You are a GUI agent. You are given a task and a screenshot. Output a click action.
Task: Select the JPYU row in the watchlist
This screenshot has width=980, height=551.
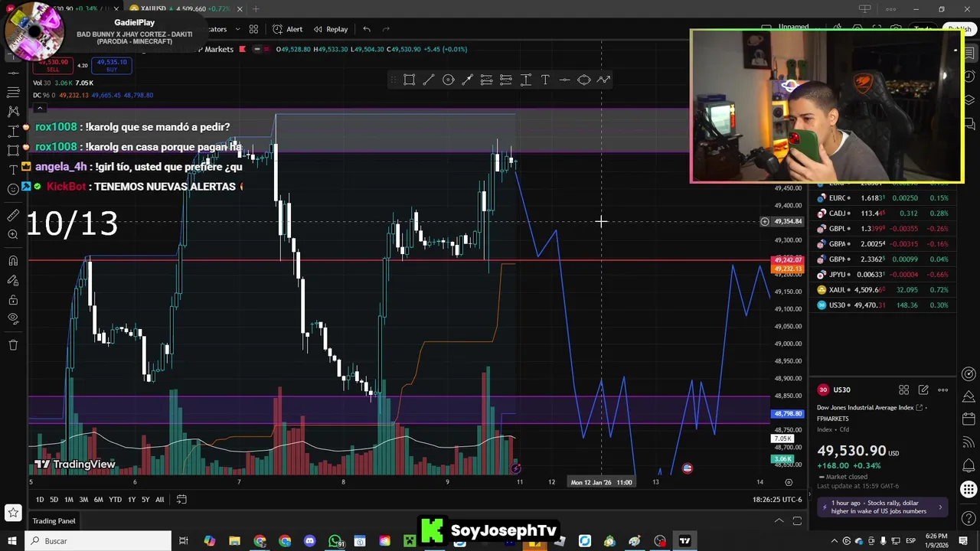883,275
